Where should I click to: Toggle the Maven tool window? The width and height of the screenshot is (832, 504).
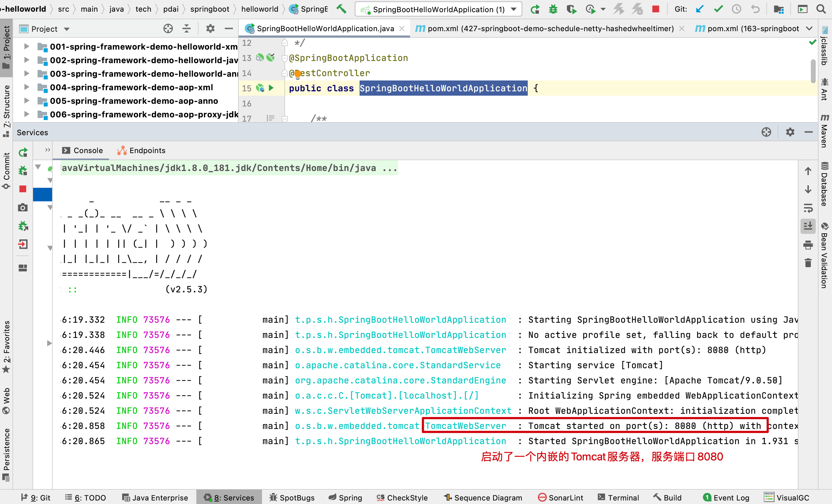point(825,132)
